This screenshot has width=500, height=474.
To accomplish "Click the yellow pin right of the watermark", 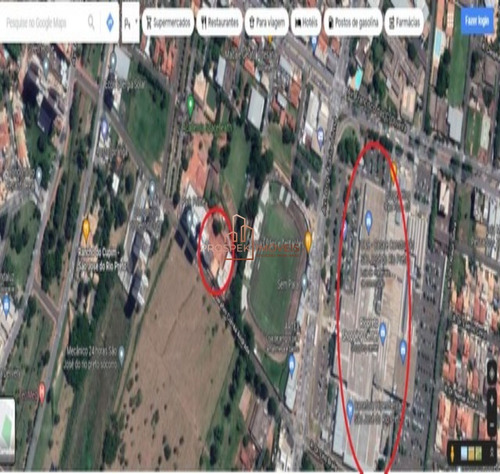I will tap(308, 241).
